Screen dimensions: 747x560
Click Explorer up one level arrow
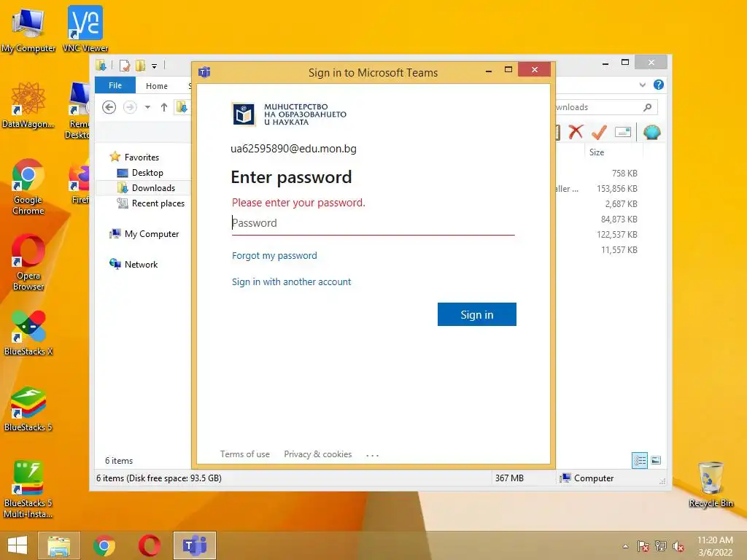164,107
